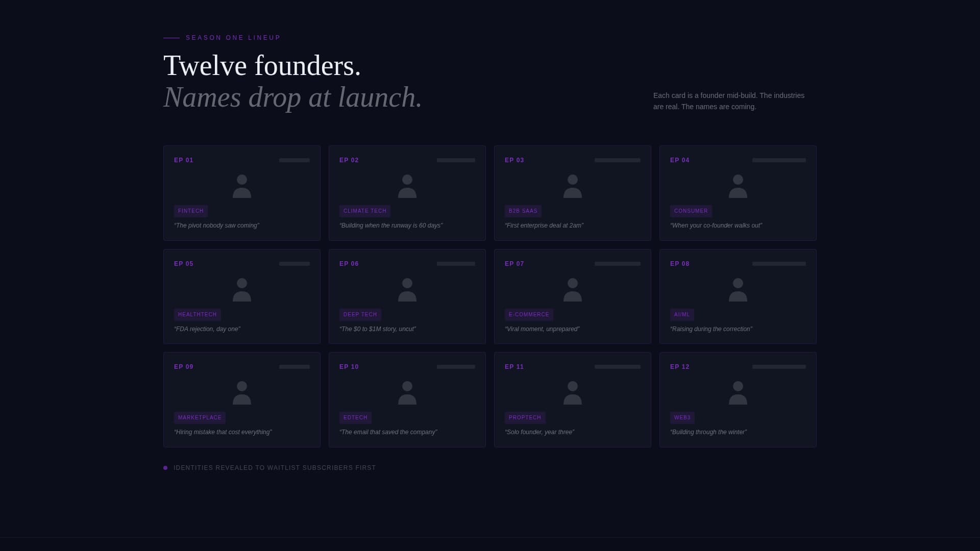Select the AI/ML tag on EP 08
Screen dimensions: 980x551
(681, 314)
